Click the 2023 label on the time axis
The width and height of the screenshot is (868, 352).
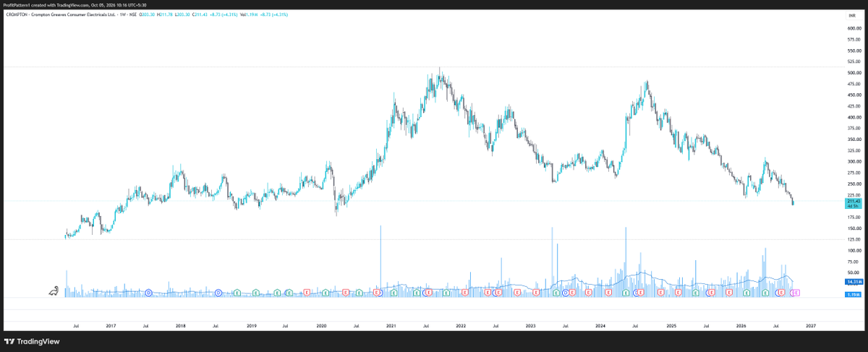(530, 326)
